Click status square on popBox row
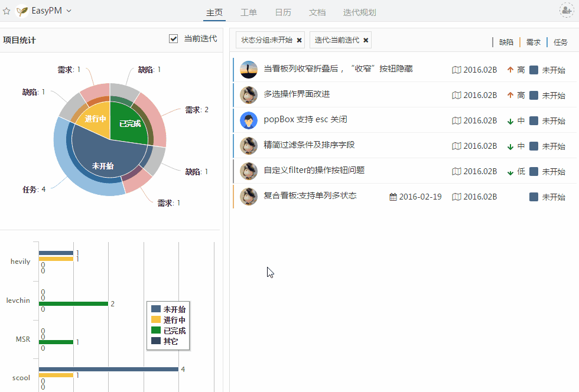 point(534,120)
